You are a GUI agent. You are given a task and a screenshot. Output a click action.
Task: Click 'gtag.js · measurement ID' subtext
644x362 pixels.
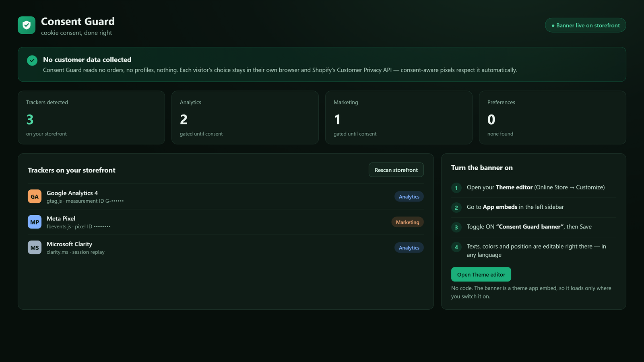pyautogui.click(x=85, y=201)
